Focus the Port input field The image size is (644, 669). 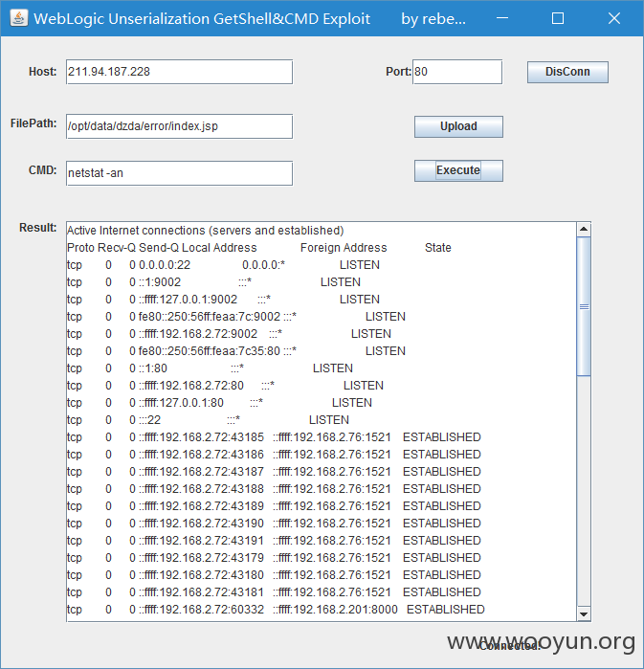click(x=457, y=72)
